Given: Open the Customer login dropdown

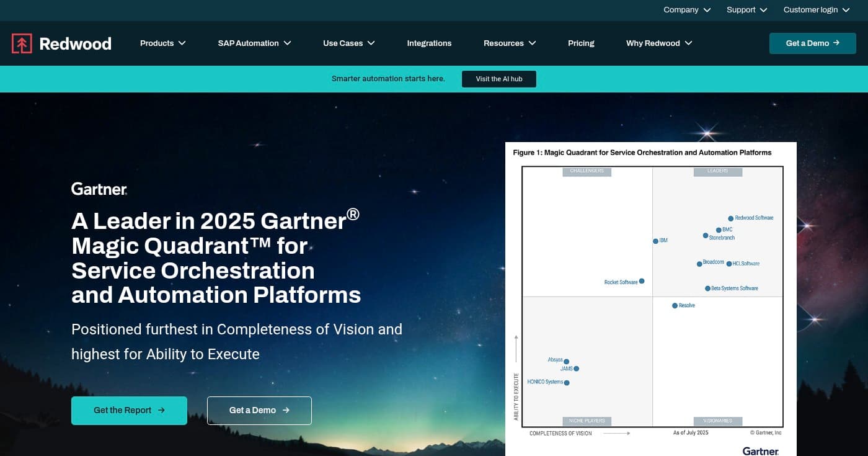Looking at the screenshot, I should point(816,10).
